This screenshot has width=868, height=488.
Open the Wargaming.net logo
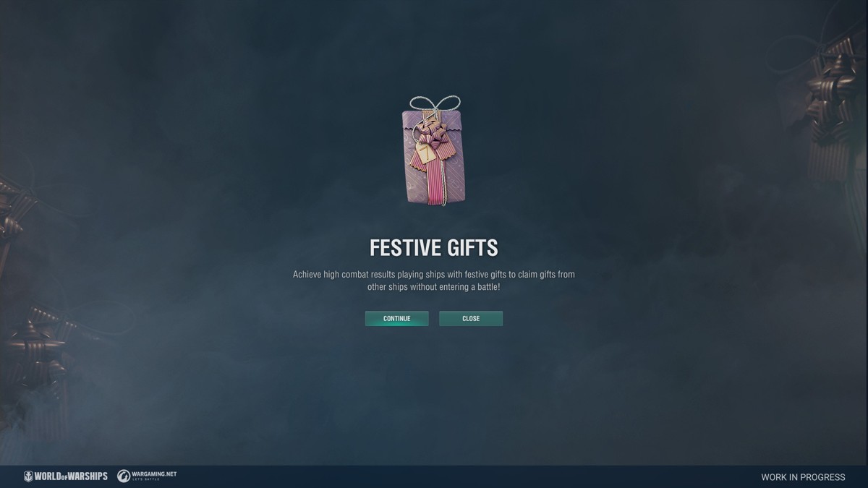coord(147,476)
